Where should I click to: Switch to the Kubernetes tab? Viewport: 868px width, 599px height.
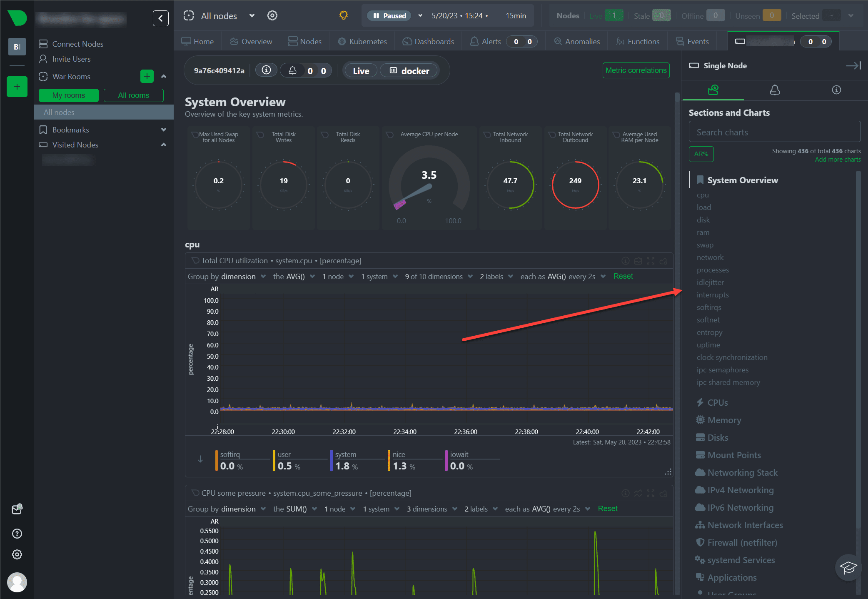pos(362,42)
